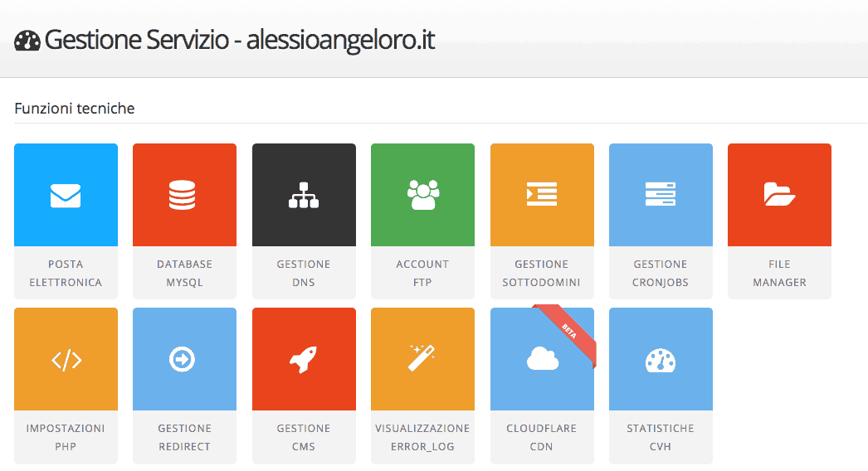Image resolution: width=868 pixels, height=471 pixels.
Task: Click the BETA ribbon on Cloudflare tile
Action: tap(568, 332)
